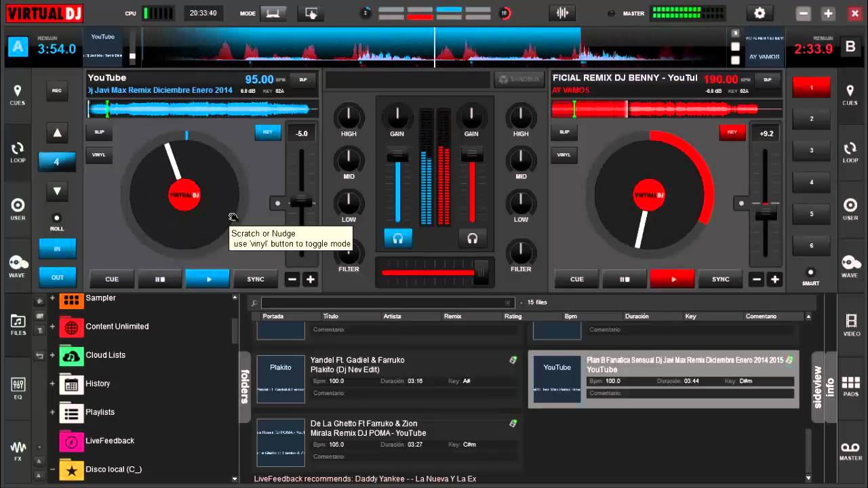This screenshot has height=488, width=868.
Task: Sort by the Duración column header
Action: point(637,317)
